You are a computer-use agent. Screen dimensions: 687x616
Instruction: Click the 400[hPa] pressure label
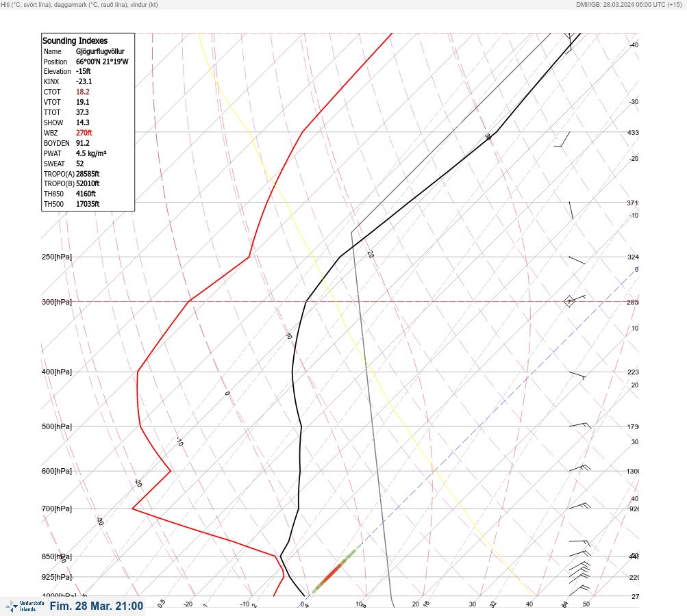57,372
